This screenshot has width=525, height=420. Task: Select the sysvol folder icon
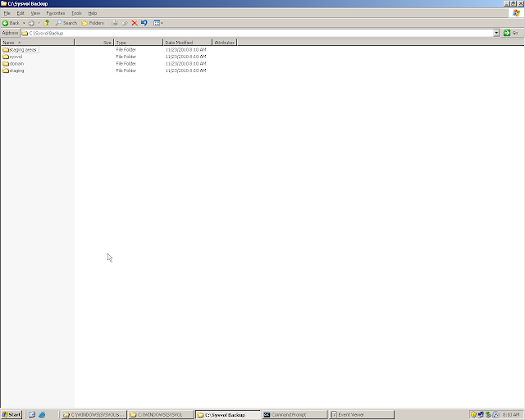[x=6, y=57]
